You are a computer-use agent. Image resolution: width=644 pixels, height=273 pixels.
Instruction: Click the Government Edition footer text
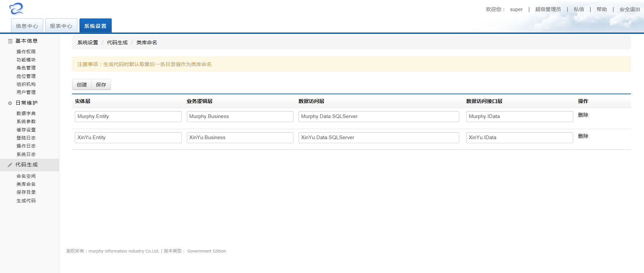[207, 251]
